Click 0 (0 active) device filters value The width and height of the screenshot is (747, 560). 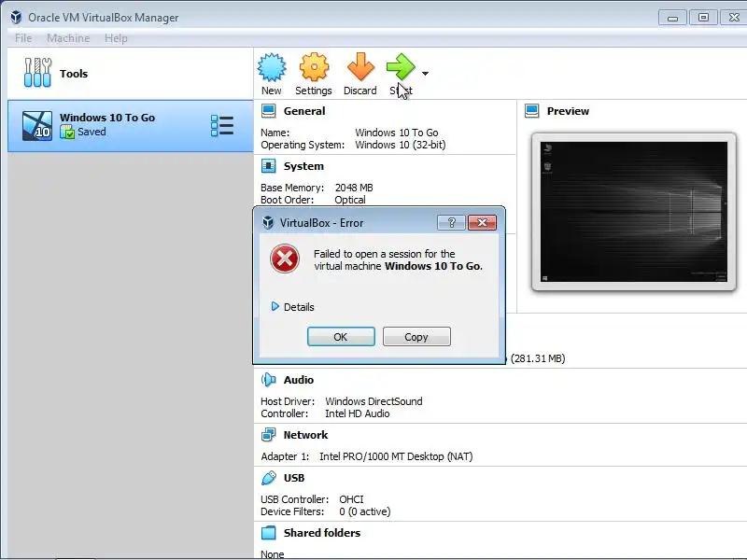(364, 511)
